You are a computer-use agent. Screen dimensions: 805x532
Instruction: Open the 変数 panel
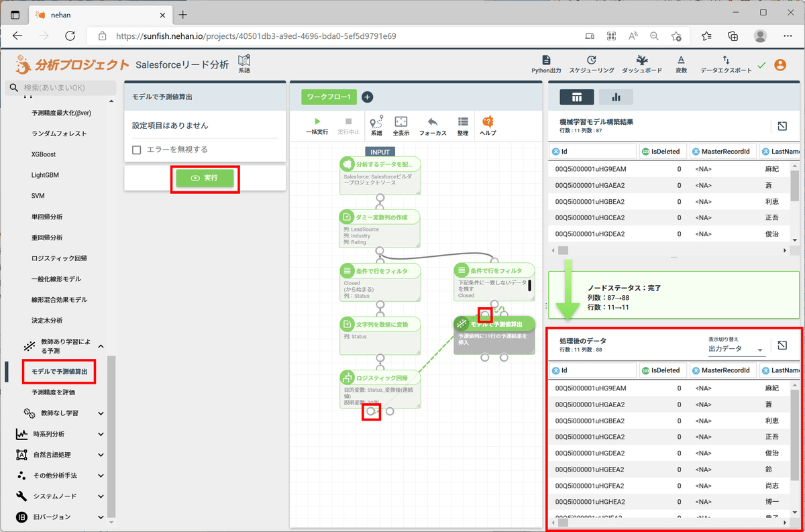[681, 64]
